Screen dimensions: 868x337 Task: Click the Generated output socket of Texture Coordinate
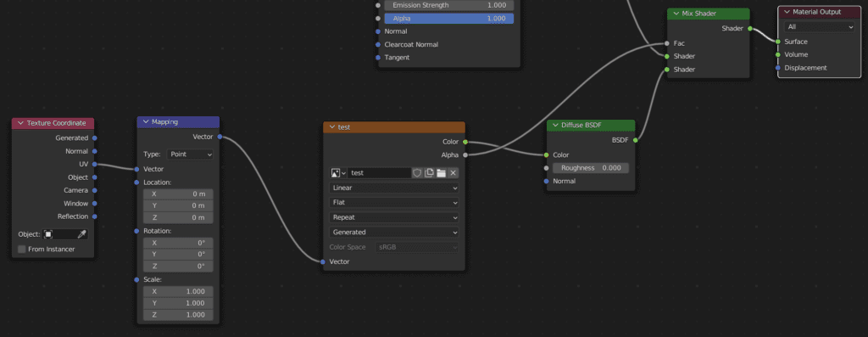pyautogui.click(x=95, y=138)
